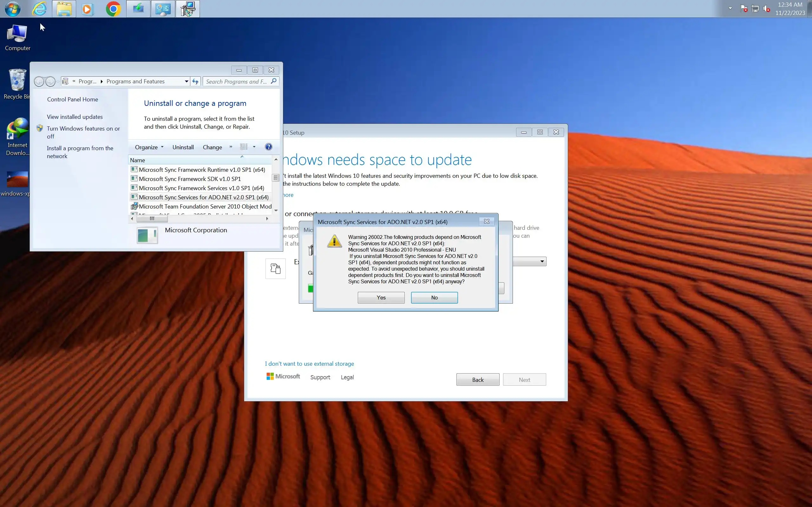This screenshot has height=507, width=812.
Task: Click the Search Programs and Features field
Action: click(237, 81)
